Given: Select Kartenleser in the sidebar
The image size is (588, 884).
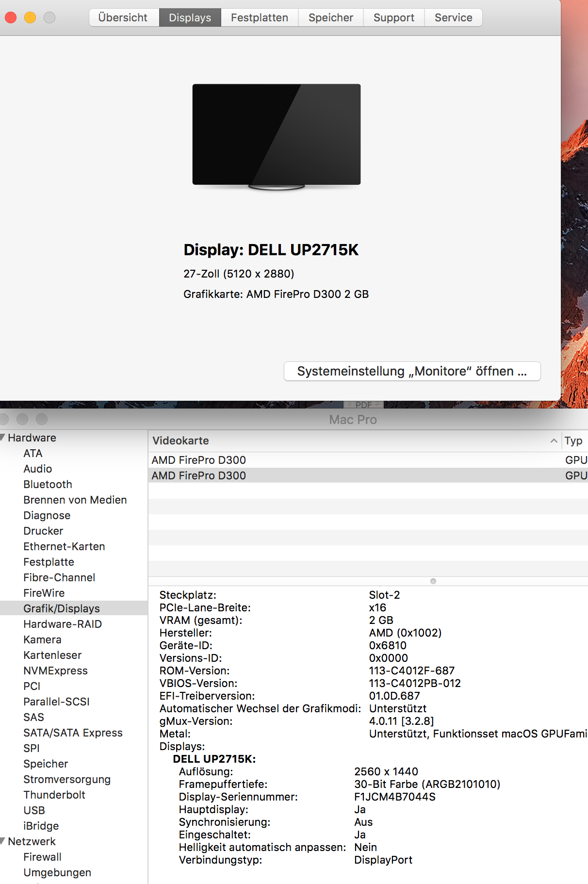Looking at the screenshot, I should [x=52, y=655].
